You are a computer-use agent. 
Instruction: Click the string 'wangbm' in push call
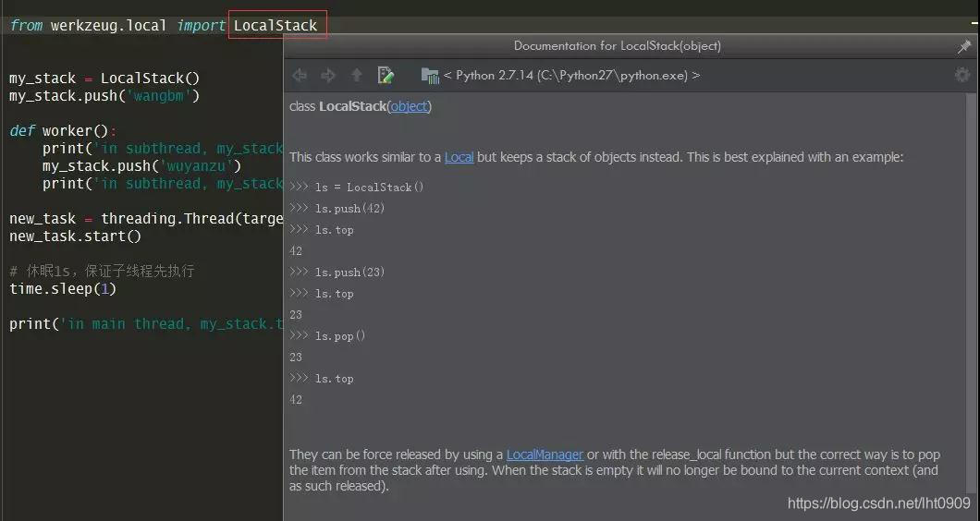tap(160, 96)
